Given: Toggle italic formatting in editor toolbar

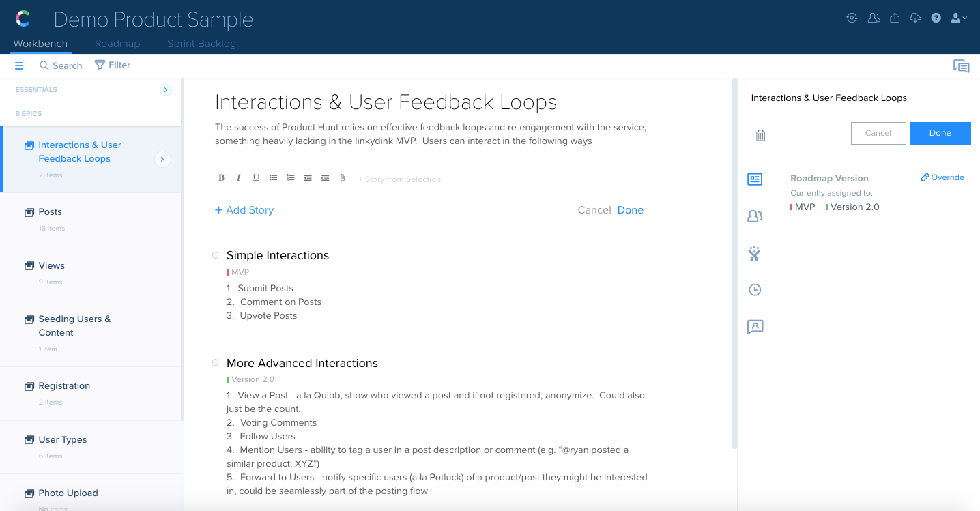Looking at the screenshot, I should tap(238, 178).
